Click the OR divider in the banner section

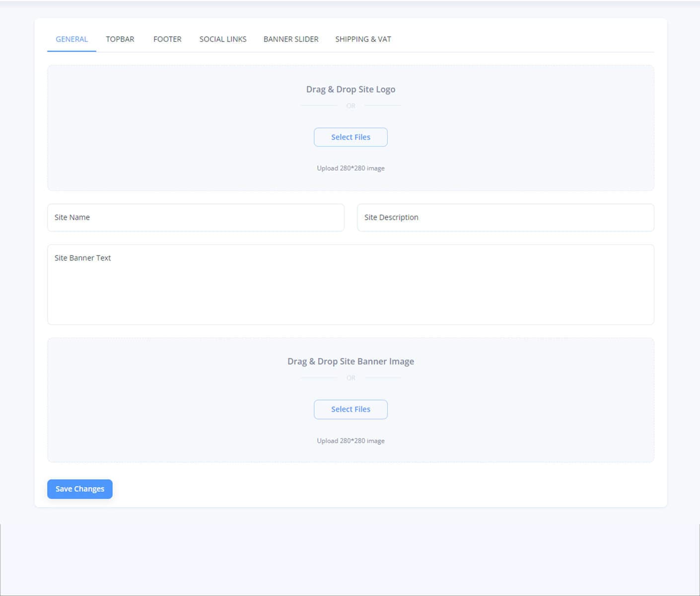tap(350, 377)
